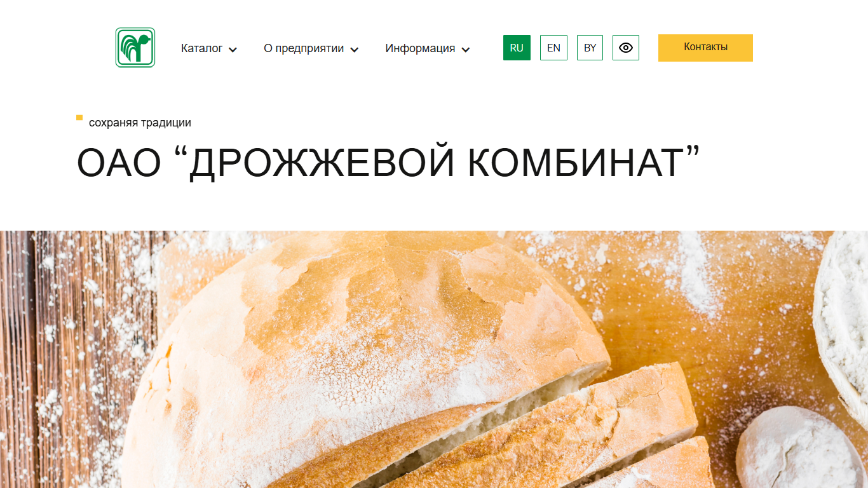The width and height of the screenshot is (868, 488).
Task: Click the green company logo icon
Action: (x=135, y=48)
